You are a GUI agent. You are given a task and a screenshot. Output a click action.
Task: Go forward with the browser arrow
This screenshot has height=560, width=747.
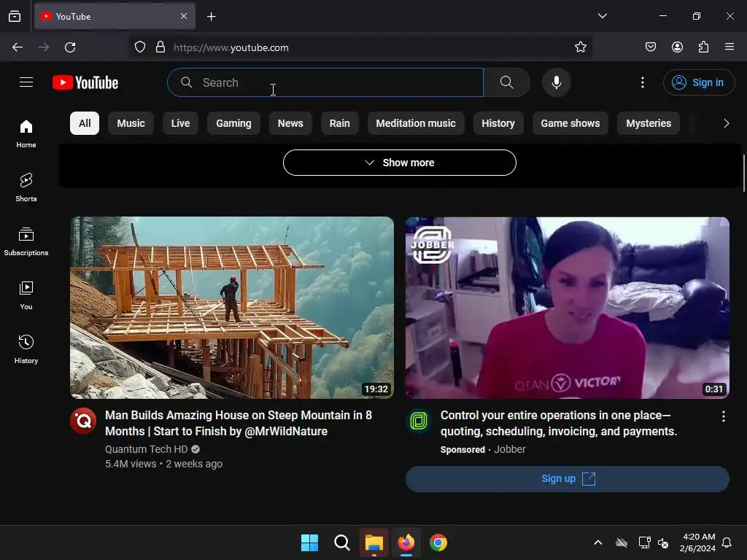click(44, 47)
